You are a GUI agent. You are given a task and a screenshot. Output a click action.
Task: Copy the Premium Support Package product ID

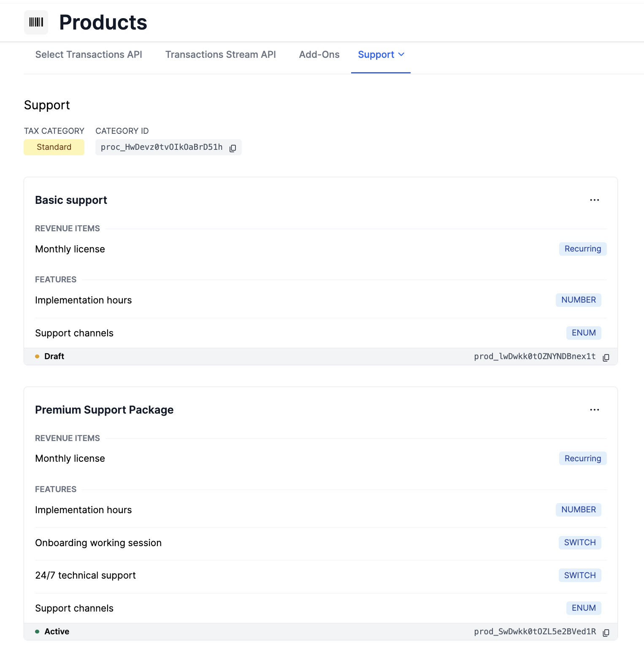[606, 633]
